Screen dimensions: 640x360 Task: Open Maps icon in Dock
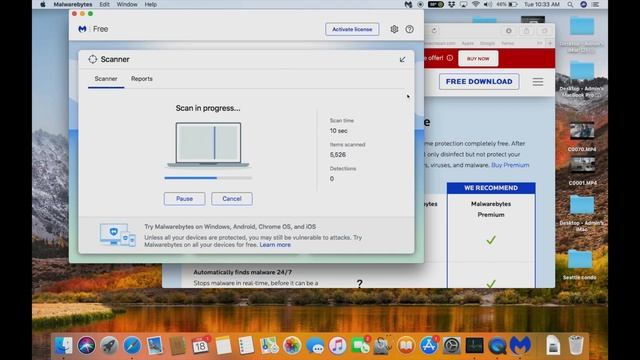coord(269,346)
